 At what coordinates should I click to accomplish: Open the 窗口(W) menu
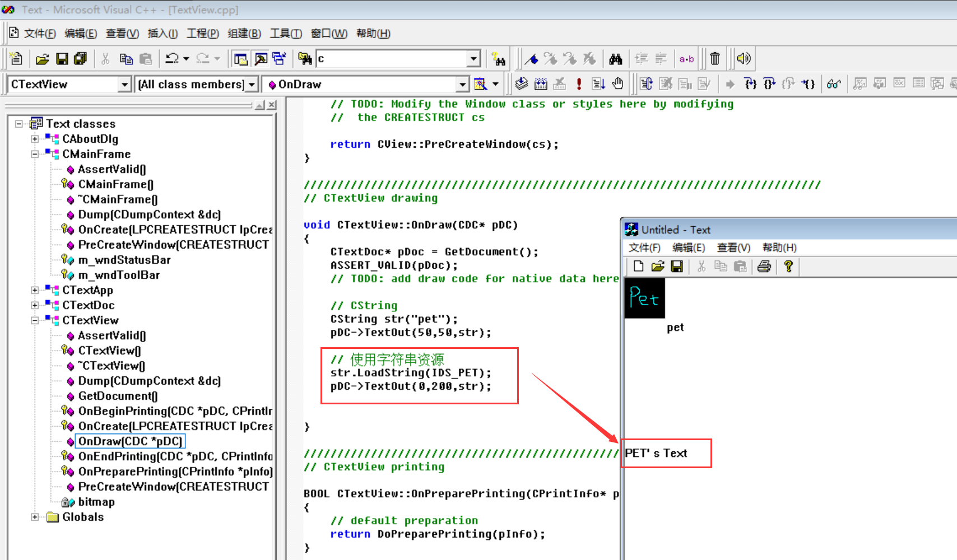pos(329,34)
